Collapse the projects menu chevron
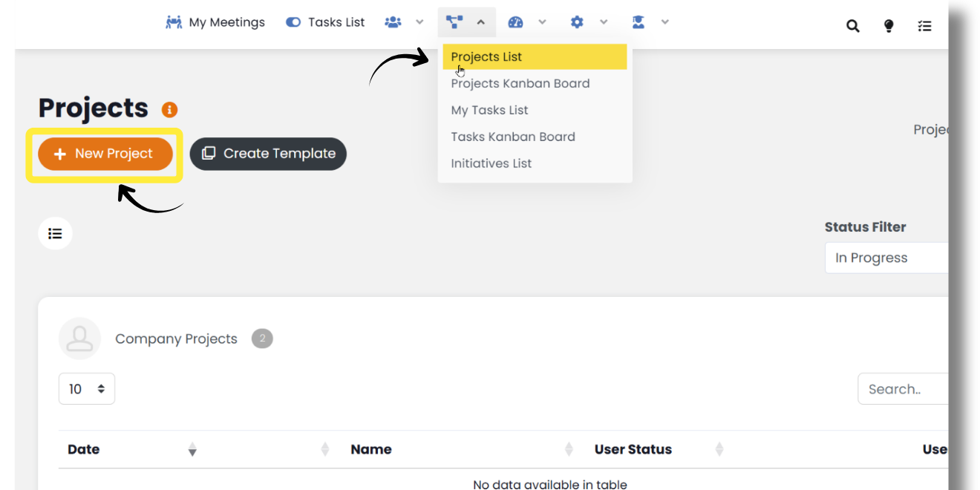The width and height of the screenshot is (980, 490). coord(481,22)
